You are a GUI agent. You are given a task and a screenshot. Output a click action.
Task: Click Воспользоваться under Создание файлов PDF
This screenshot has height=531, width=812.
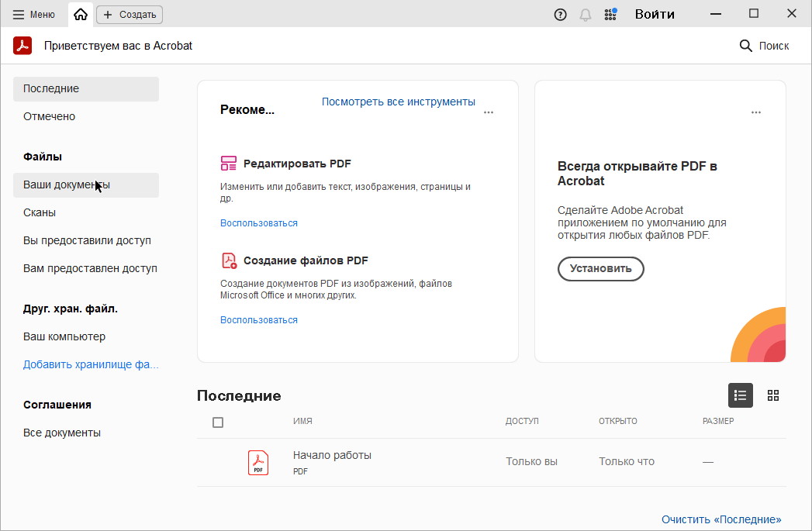pyautogui.click(x=259, y=320)
